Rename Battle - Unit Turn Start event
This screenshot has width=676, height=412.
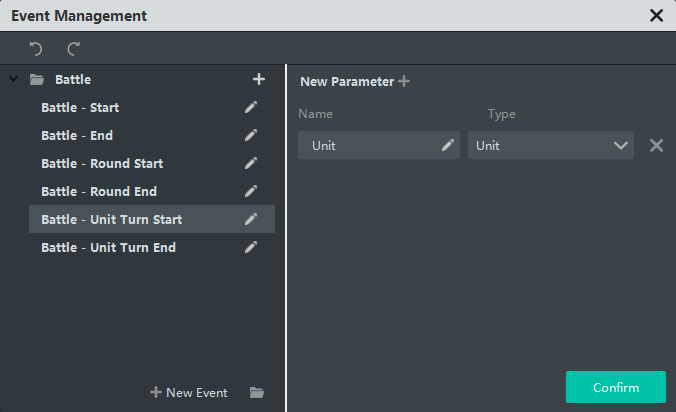(x=251, y=219)
